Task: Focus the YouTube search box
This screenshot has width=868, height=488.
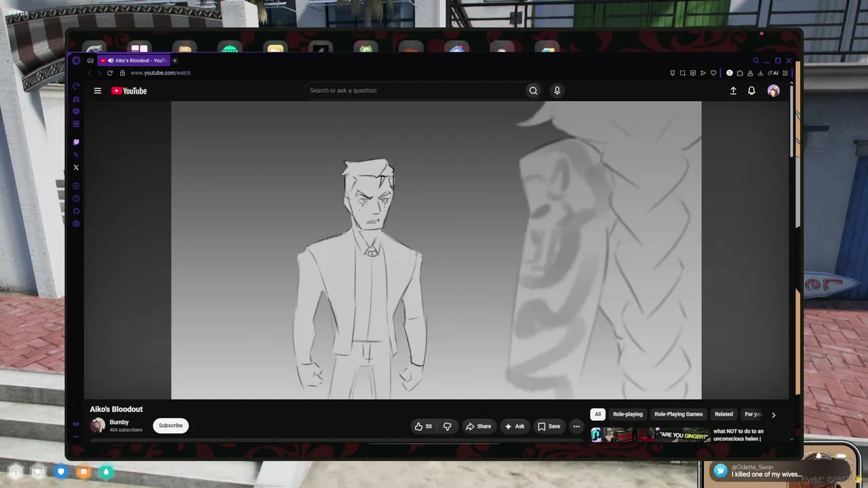Action: [415, 91]
